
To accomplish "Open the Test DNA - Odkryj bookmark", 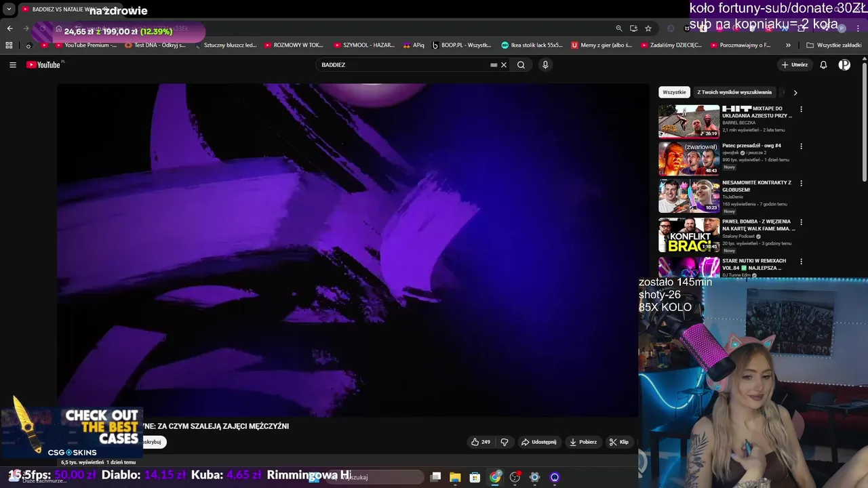I will [155, 45].
